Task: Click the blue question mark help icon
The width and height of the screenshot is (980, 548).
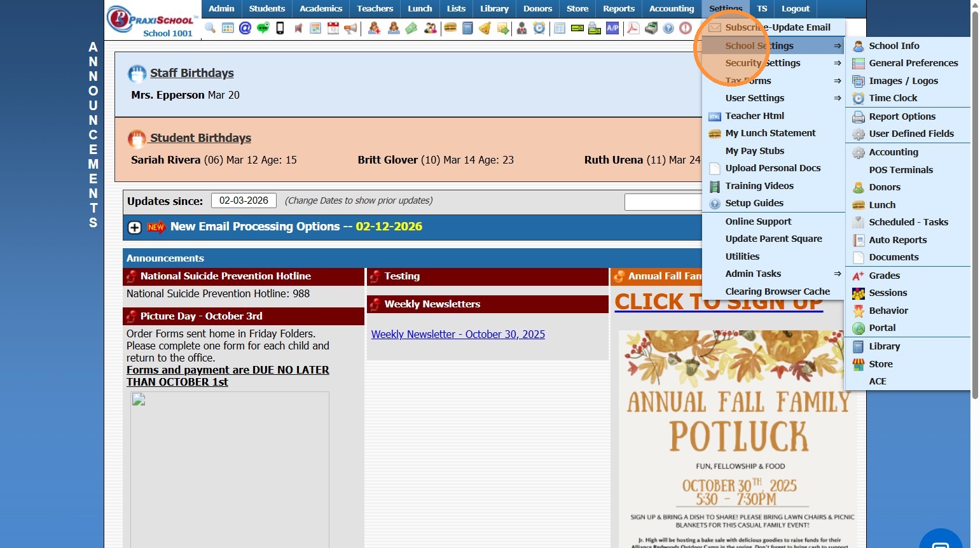Action: pos(668,28)
